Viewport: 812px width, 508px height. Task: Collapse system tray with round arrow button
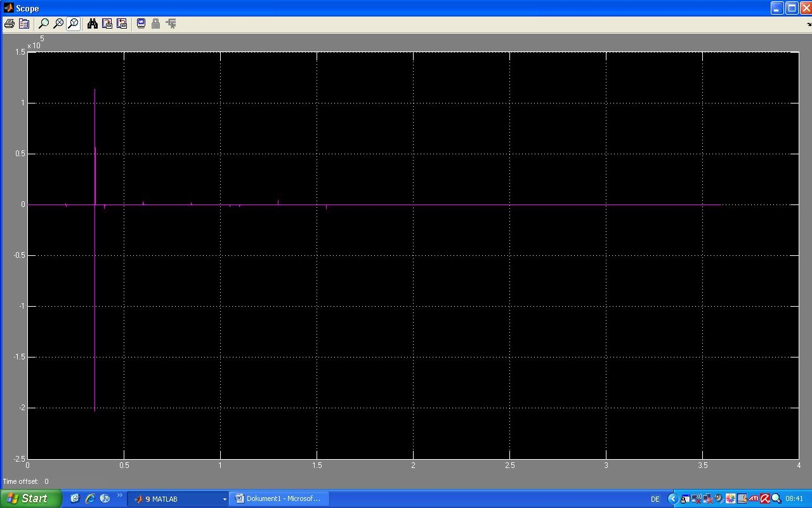(x=673, y=498)
